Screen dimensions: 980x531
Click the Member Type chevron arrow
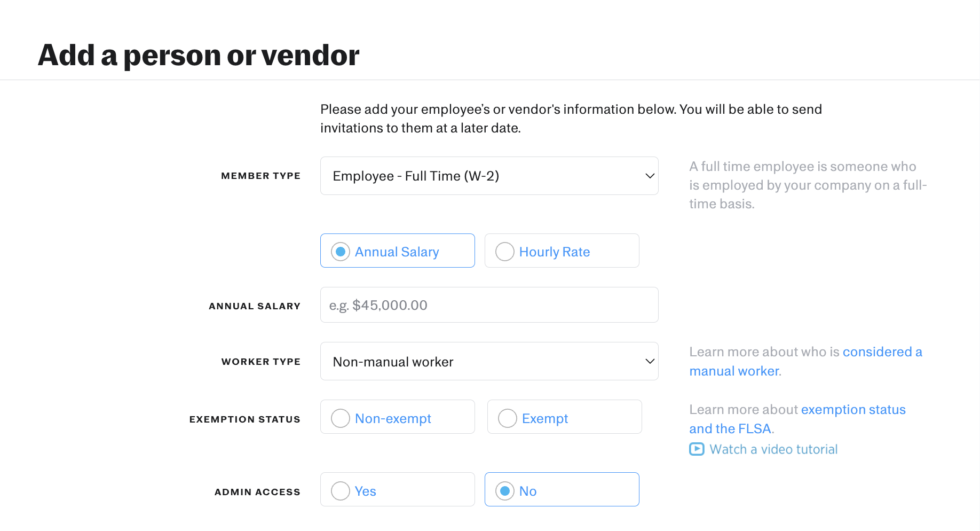click(650, 176)
